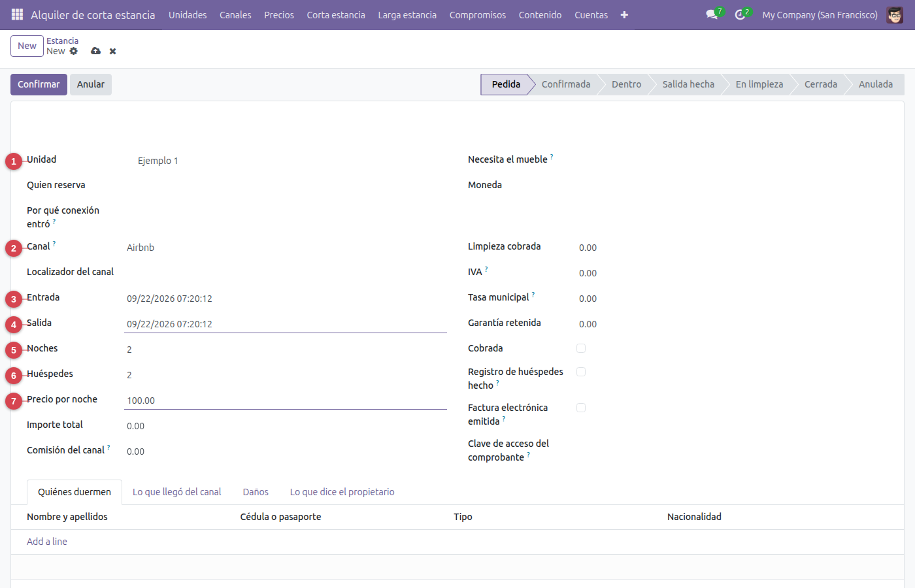The width and height of the screenshot is (915, 588).
Task: Open the apps grid menu icon
Action: 18,14
